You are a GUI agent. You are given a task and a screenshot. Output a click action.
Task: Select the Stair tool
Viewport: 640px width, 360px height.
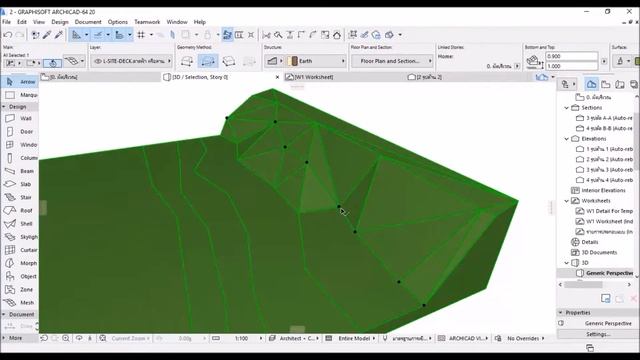tap(20, 197)
